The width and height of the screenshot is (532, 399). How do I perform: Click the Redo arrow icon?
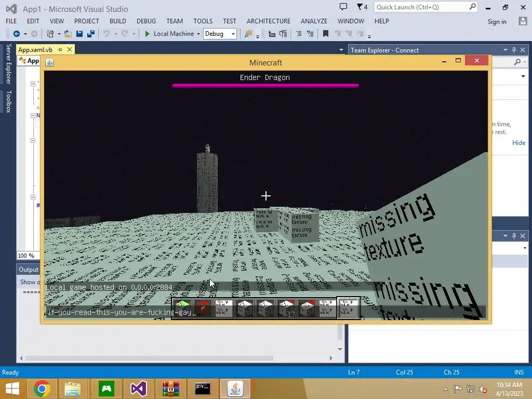(x=125, y=34)
